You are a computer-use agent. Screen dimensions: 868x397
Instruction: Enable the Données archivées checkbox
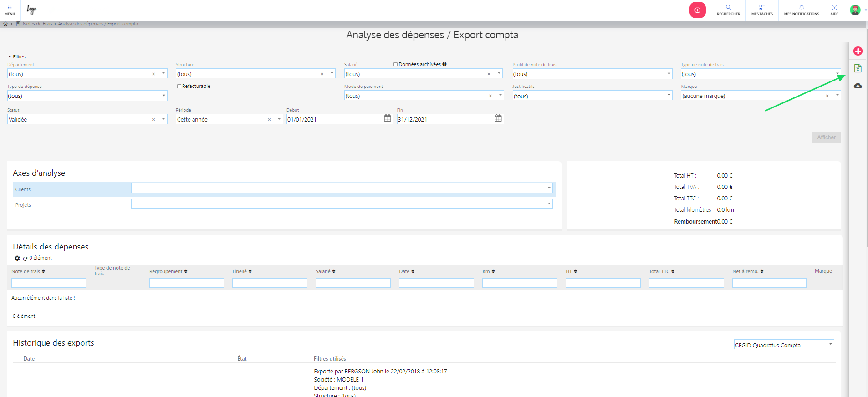click(x=395, y=65)
